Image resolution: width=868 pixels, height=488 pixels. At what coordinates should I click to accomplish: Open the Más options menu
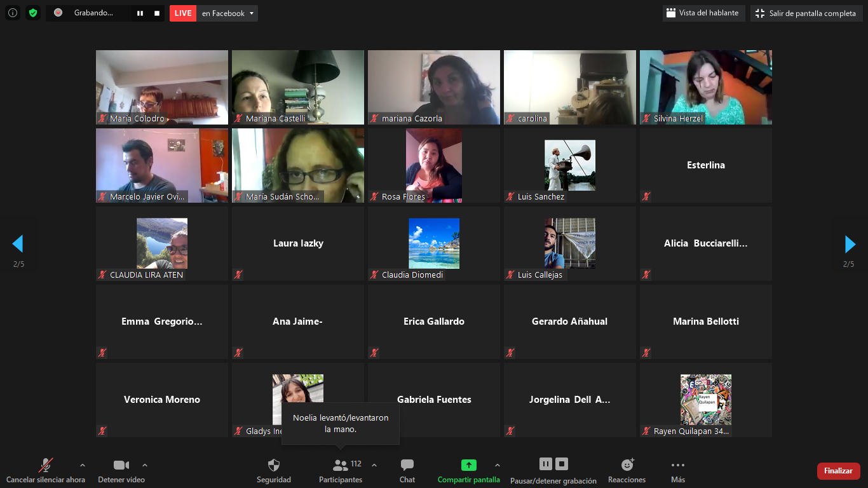678,470
